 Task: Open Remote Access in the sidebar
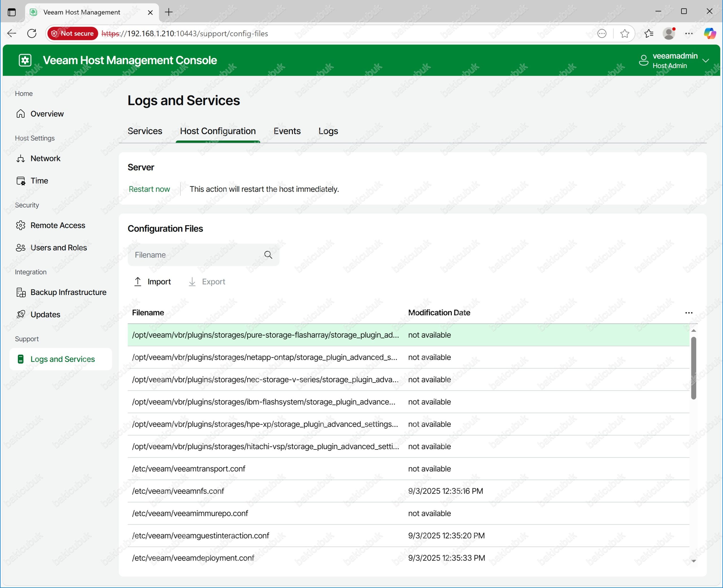[61, 225]
